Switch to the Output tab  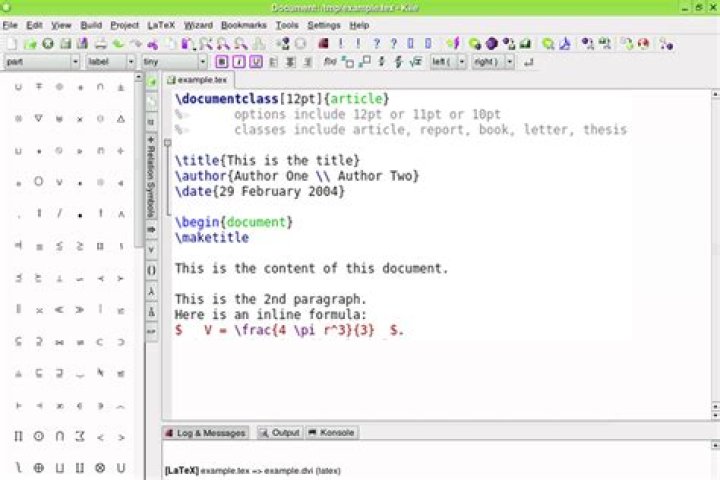(279, 433)
